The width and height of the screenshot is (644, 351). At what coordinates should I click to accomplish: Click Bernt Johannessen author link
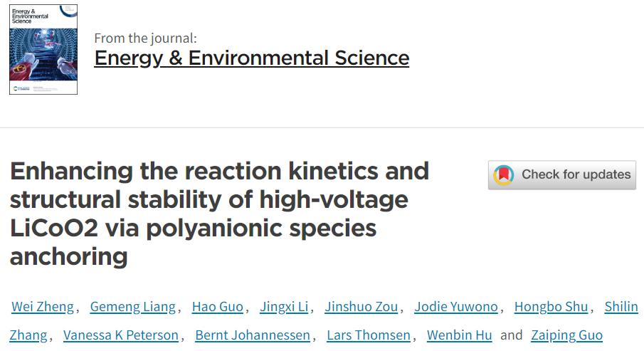click(253, 335)
